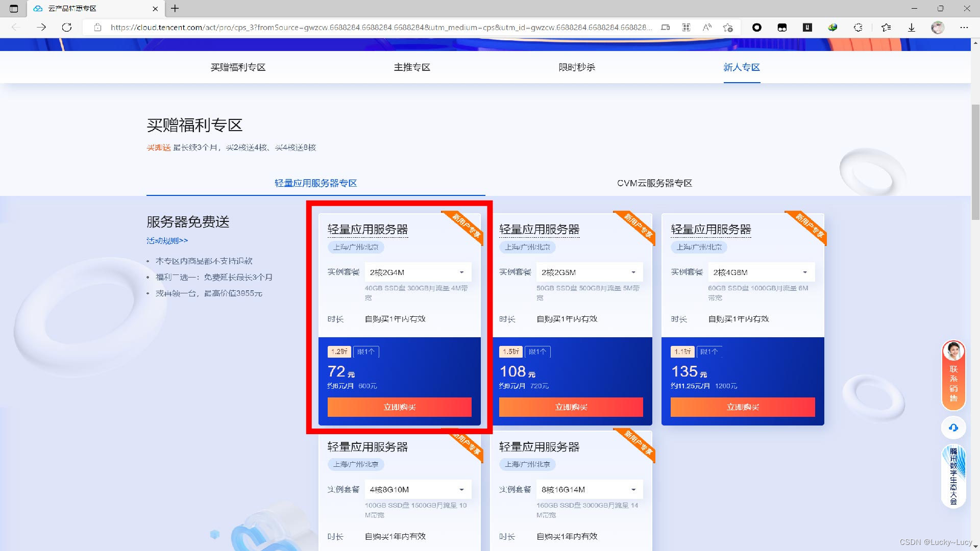The width and height of the screenshot is (980, 551).
Task: Click 立即购买 for the 108元 server
Action: [x=571, y=407]
